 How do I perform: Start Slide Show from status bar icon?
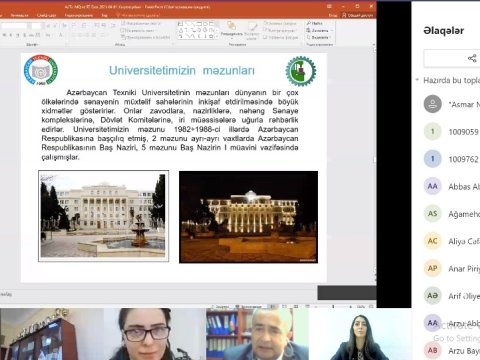[307, 306]
